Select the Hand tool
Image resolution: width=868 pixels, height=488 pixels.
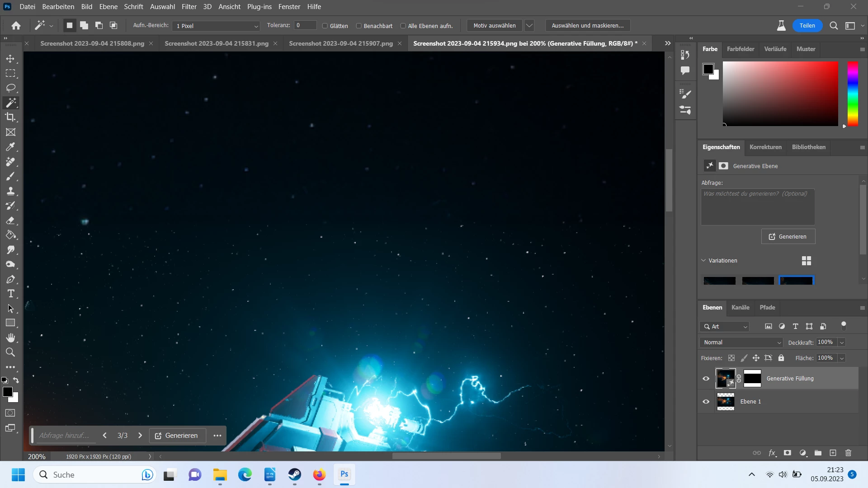(10, 338)
